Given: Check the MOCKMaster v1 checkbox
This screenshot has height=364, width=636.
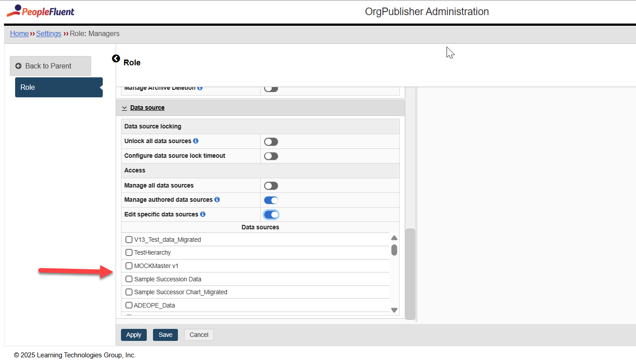Looking at the screenshot, I should (x=129, y=266).
